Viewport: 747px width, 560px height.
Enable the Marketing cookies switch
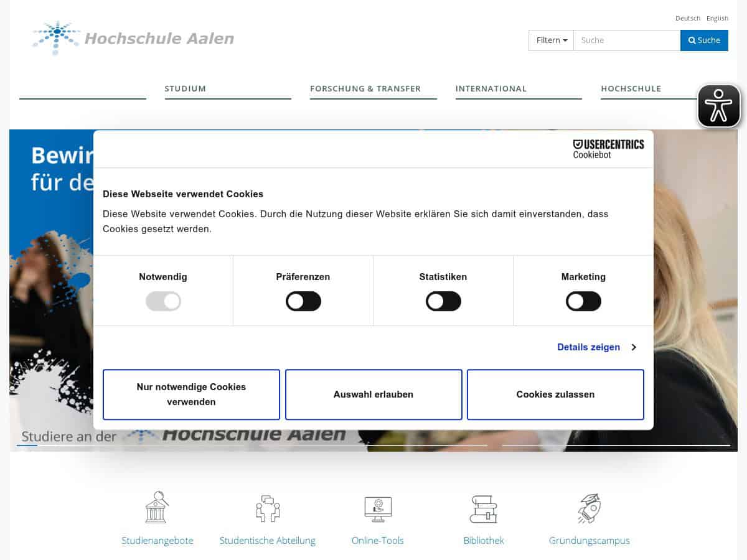[583, 302]
